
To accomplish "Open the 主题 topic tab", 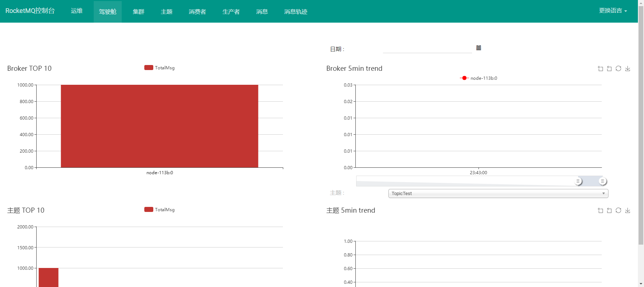I will tap(167, 11).
